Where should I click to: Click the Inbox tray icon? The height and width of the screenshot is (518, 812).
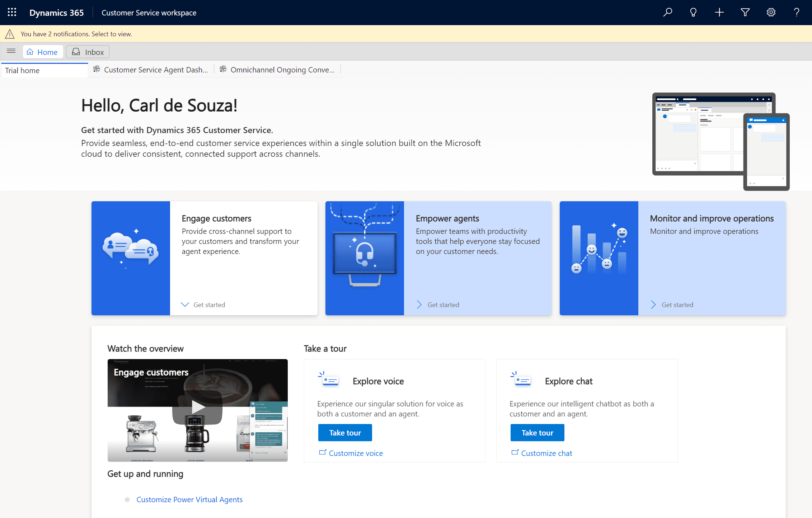pos(76,52)
